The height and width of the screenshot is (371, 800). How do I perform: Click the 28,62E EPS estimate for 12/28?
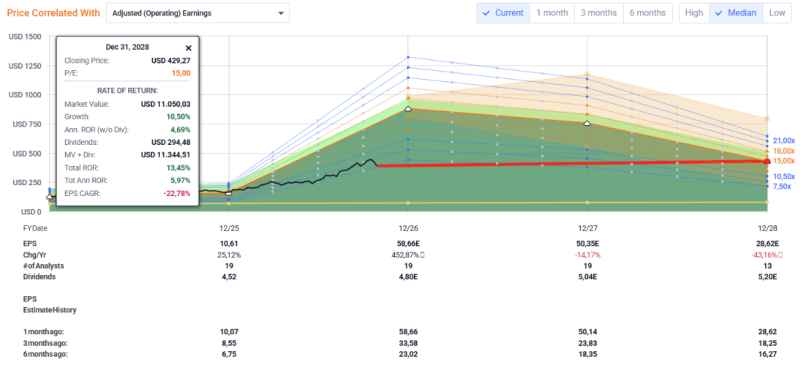767,244
